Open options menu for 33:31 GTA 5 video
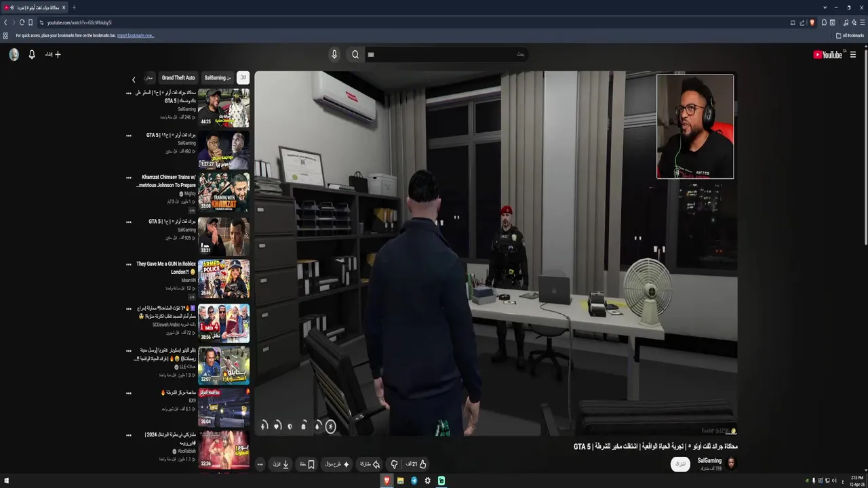Image resolution: width=868 pixels, height=488 pixels. pos(129,222)
